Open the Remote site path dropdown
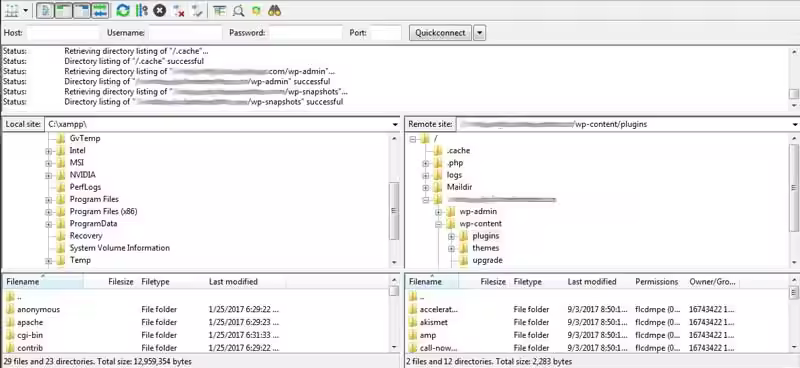 click(x=795, y=124)
